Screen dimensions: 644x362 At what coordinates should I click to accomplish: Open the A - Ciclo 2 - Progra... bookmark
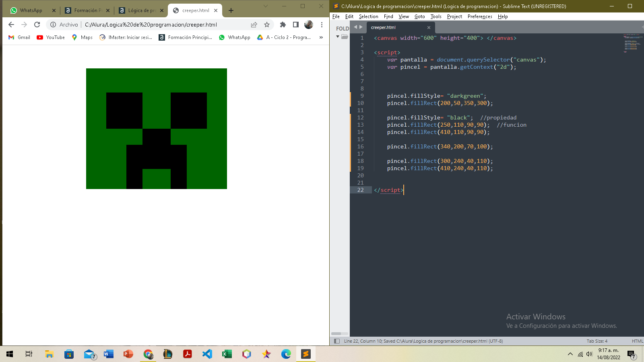[x=284, y=37]
